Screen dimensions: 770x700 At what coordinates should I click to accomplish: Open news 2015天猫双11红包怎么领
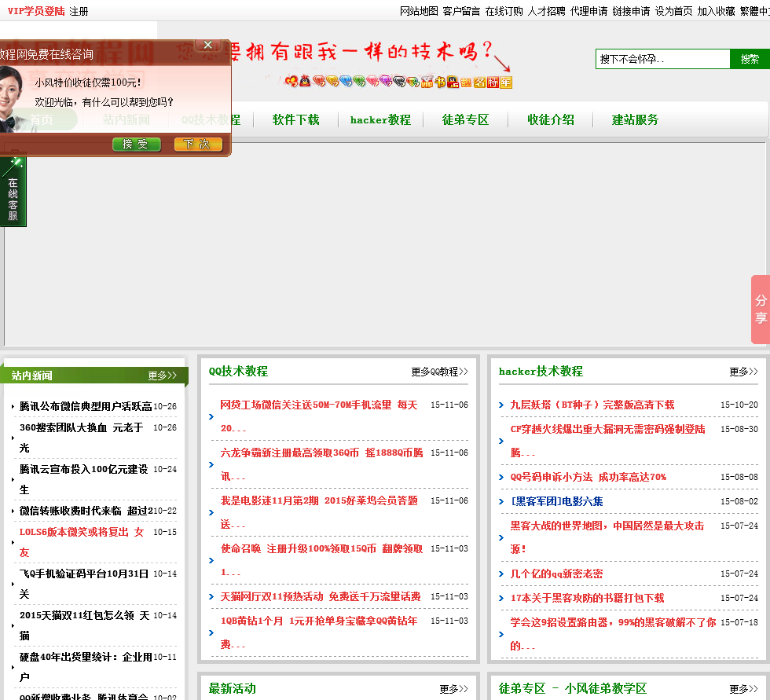pyautogui.click(x=85, y=625)
